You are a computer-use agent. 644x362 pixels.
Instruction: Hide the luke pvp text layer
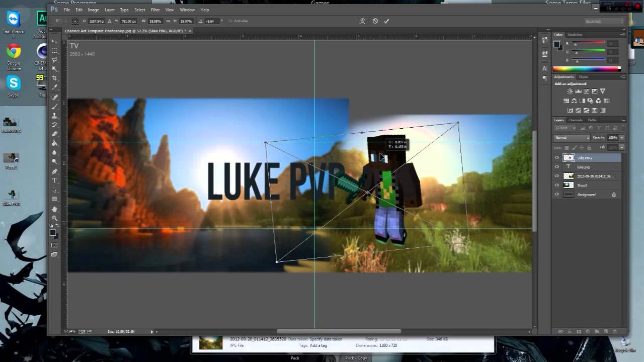[556, 167]
